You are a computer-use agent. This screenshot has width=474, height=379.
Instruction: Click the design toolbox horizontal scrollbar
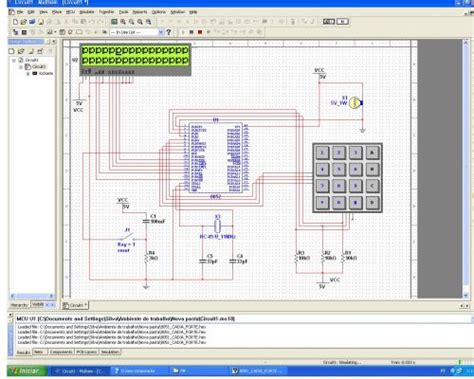coord(32,296)
